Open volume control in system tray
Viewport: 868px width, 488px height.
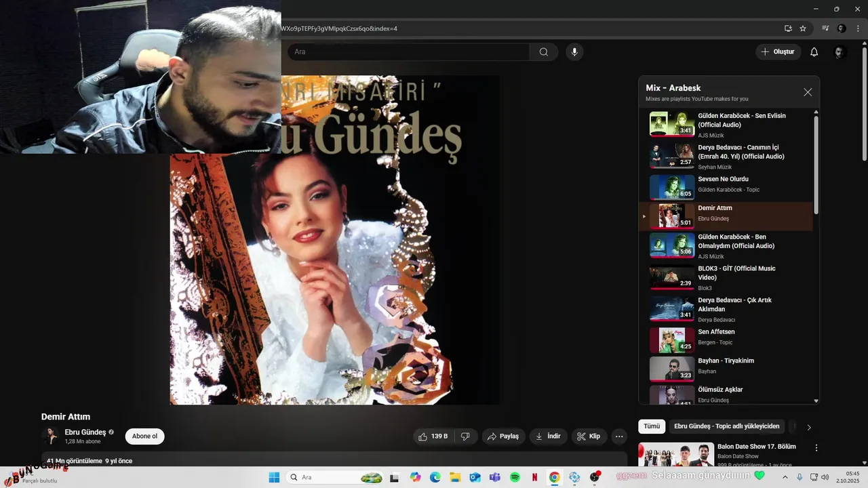825,477
